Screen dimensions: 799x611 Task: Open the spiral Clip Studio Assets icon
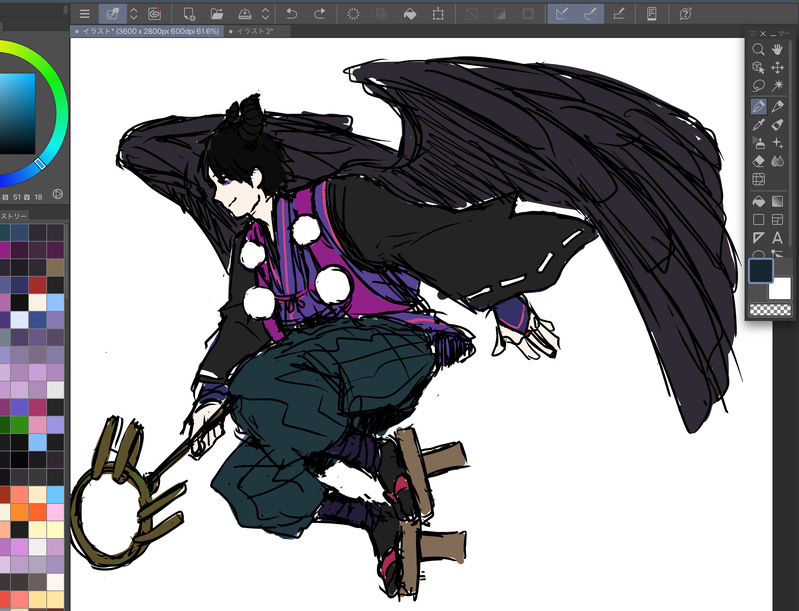click(154, 14)
